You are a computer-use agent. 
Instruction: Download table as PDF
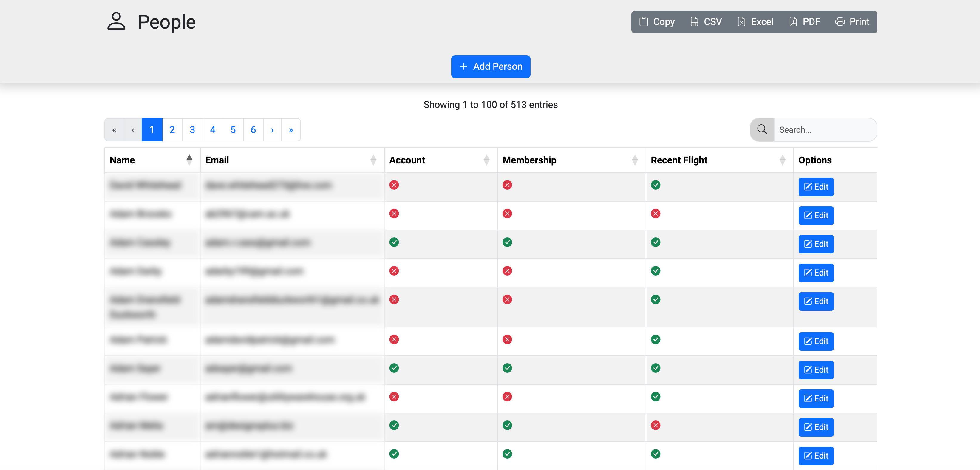[x=805, y=22]
